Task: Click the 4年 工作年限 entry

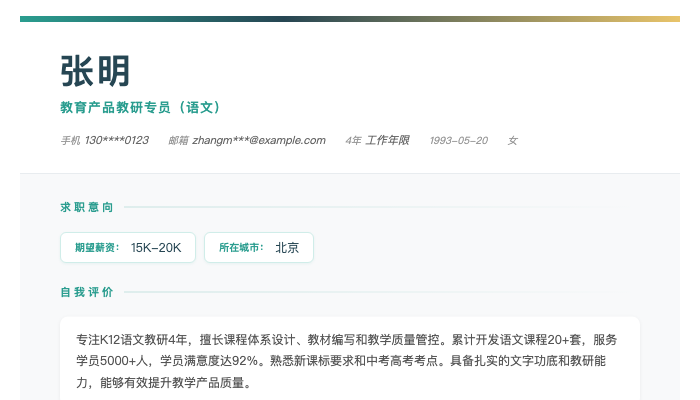Action: [x=377, y=140]
